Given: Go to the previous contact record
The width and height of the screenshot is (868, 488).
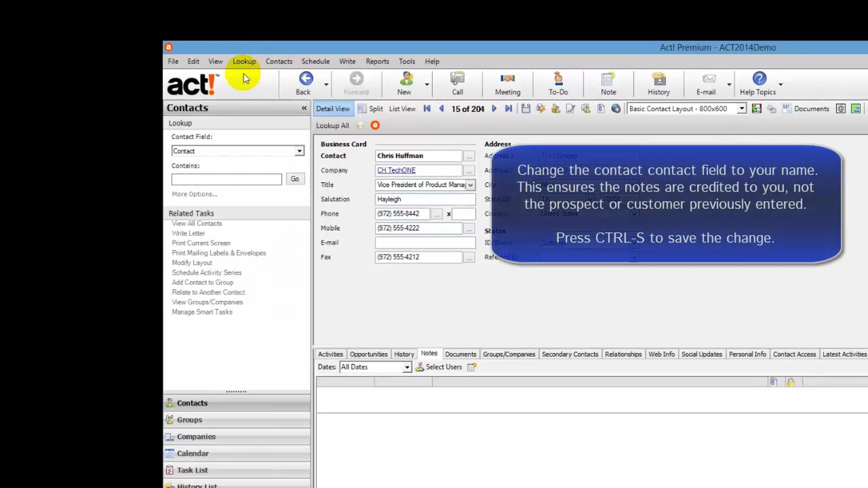Looking at the screenshot, I should [x=441, y=108].
